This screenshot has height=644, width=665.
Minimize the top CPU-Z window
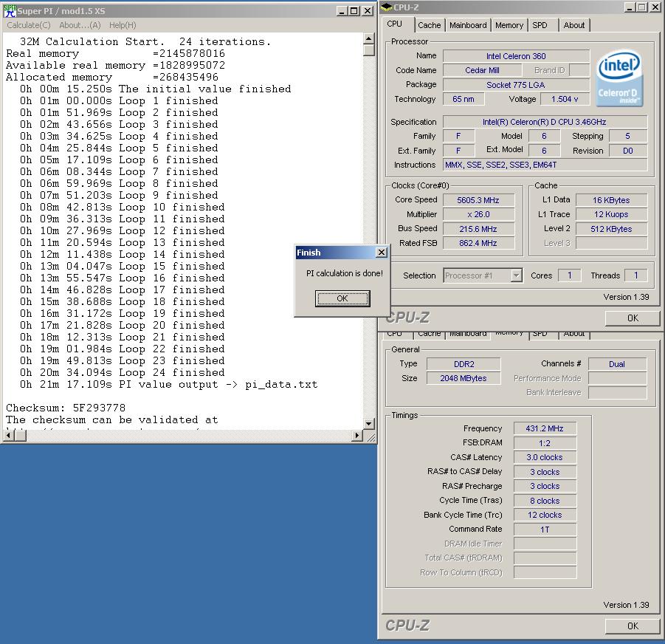(630, 7)
